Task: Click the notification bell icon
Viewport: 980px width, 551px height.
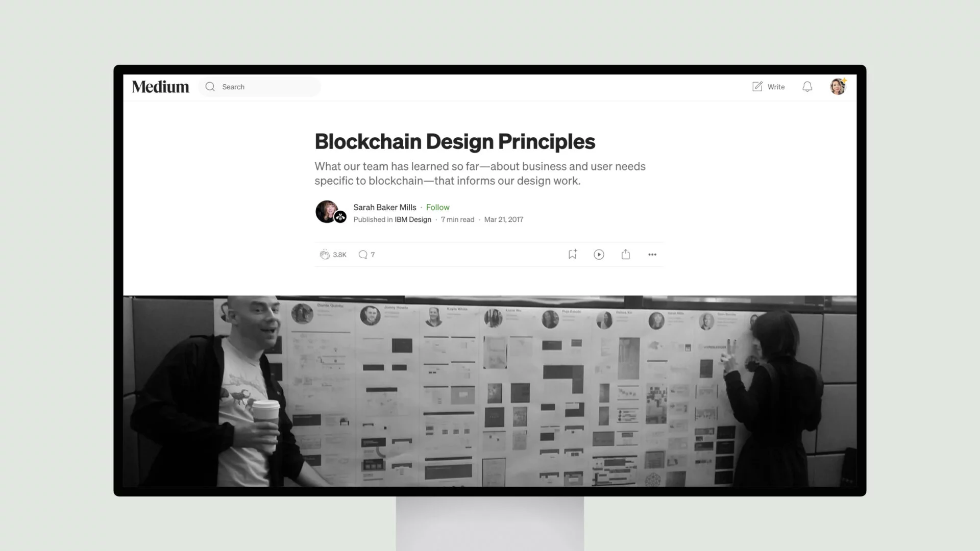Action: [x=807, y=87]
